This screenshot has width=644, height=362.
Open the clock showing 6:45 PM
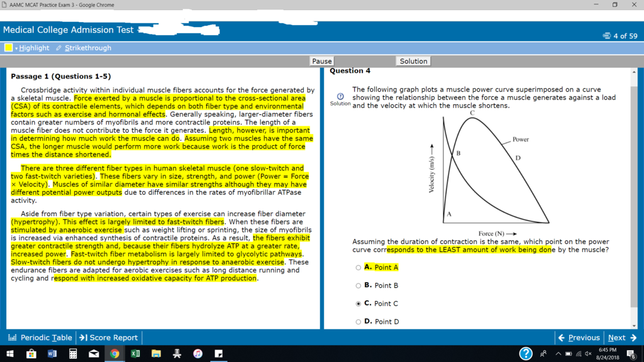click(x=608, y=354)
